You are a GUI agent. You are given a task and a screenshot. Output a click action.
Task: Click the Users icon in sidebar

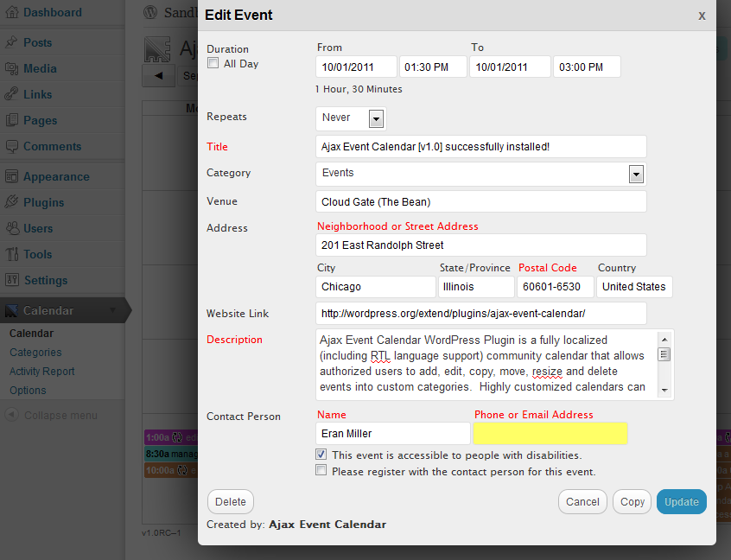tap(11, 228)
